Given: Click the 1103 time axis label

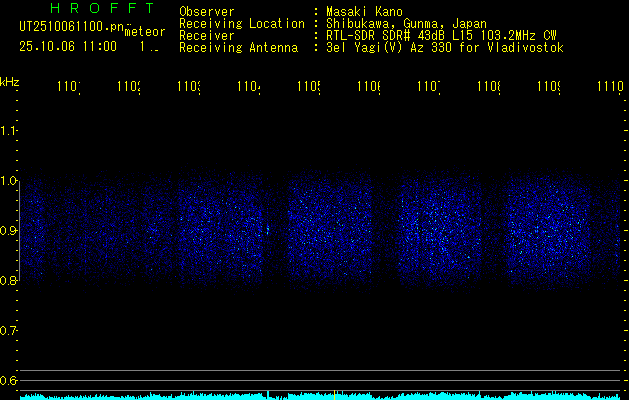Looking at the screenshot, I should click(189, 86).
